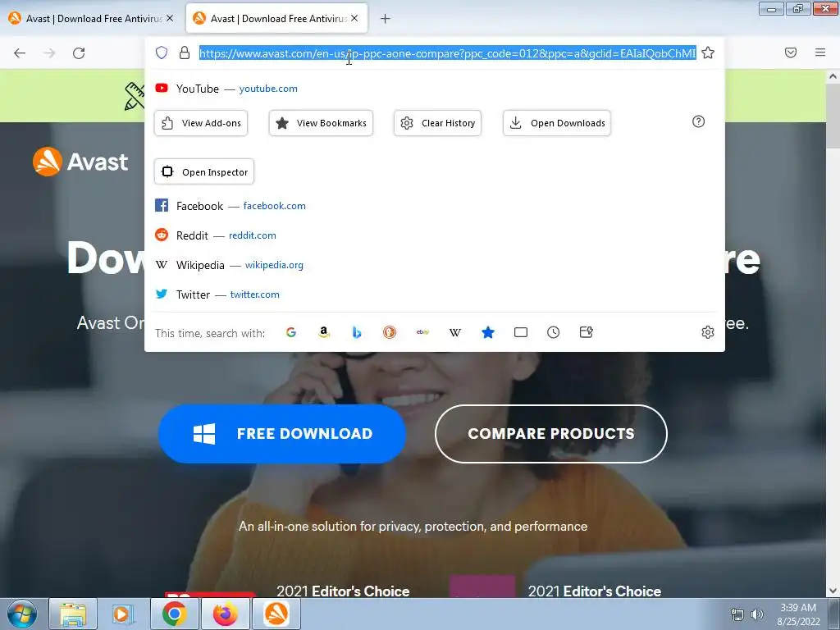Click Open Downloads quick action

tap(557, 123)
